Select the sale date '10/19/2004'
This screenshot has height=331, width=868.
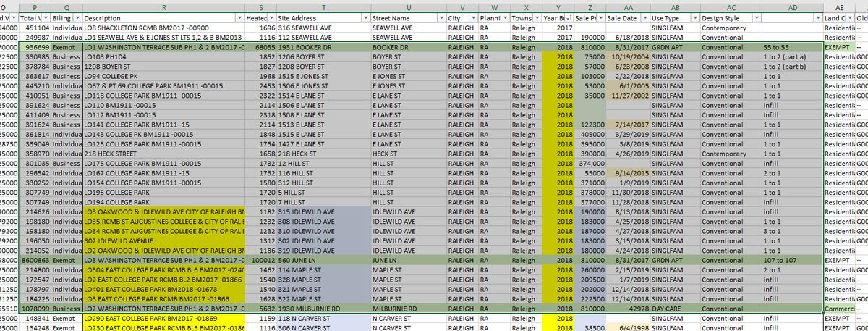[627, 56]
